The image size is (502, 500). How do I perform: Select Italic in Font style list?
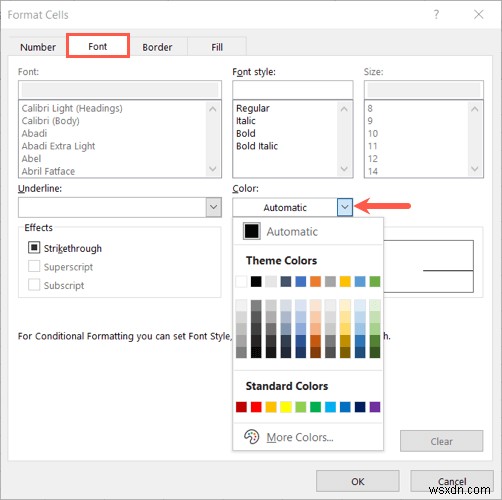click(246, 121)
